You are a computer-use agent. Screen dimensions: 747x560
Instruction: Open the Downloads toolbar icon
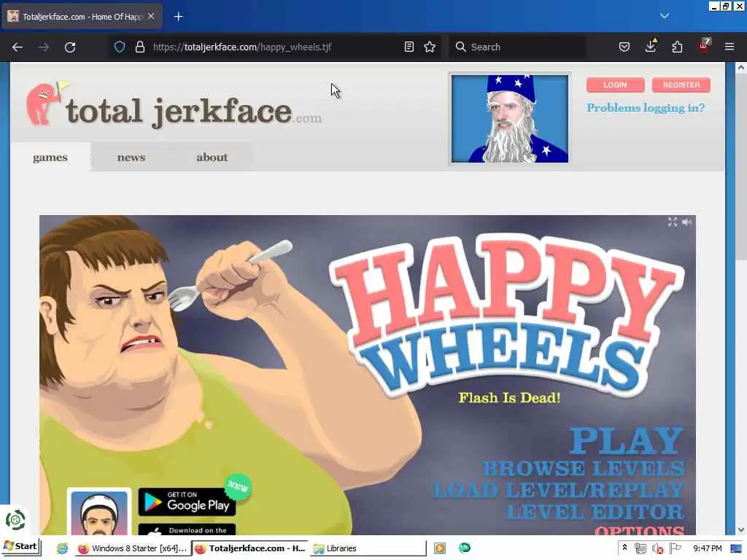click(650, 47)
